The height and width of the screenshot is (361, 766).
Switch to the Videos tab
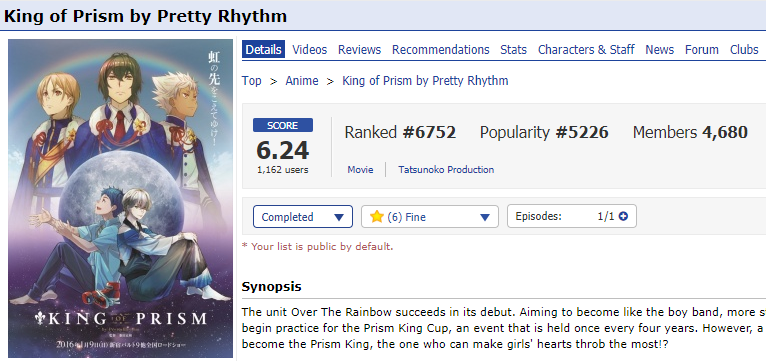[309, 50]
